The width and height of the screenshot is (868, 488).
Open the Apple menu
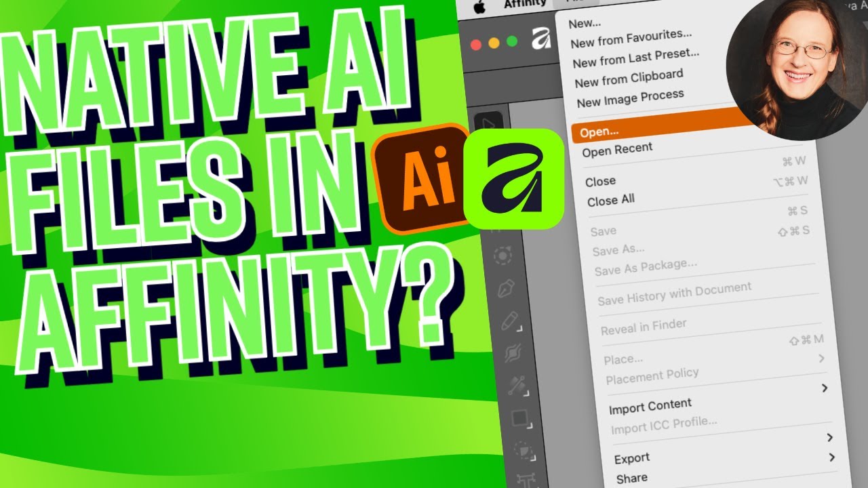[479, 6]
